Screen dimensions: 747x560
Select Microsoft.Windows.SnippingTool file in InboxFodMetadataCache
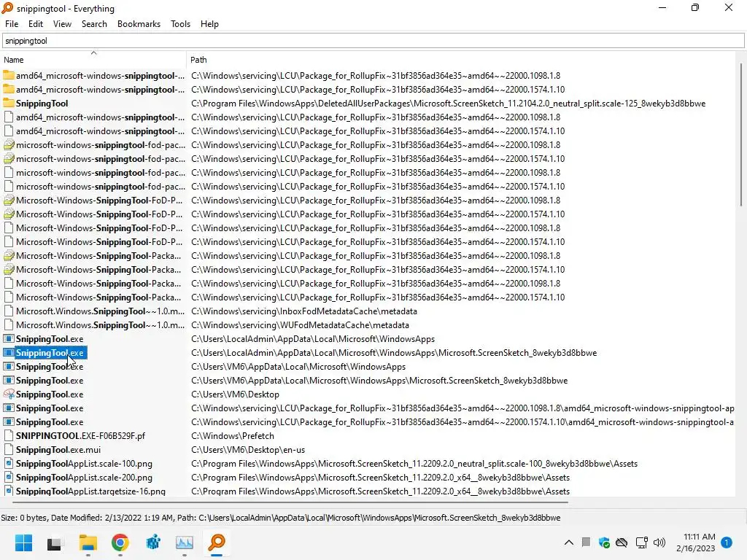coord(100,311)
